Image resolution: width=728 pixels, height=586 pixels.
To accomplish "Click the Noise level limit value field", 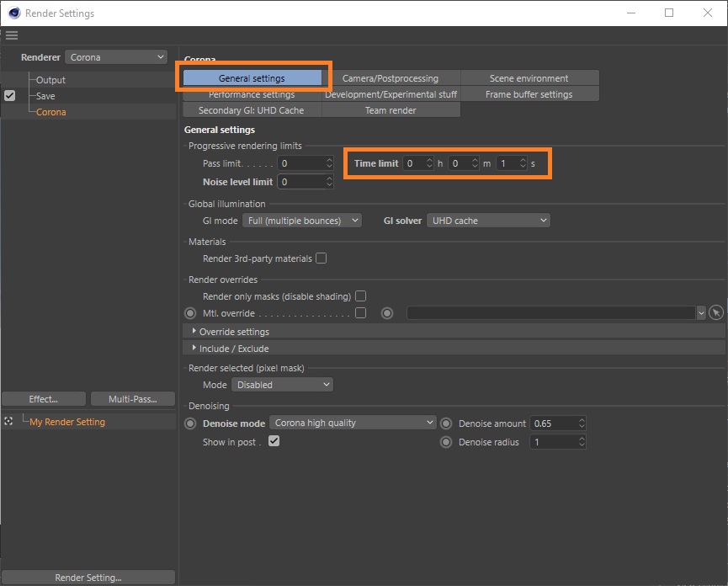I will coord(301,182).
